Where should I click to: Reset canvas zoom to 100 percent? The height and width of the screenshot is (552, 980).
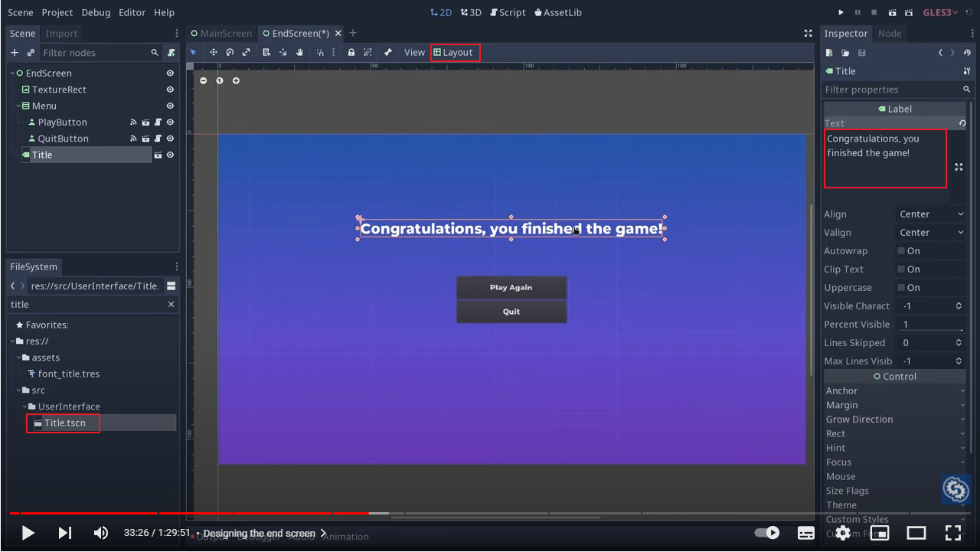pos(220,80)
